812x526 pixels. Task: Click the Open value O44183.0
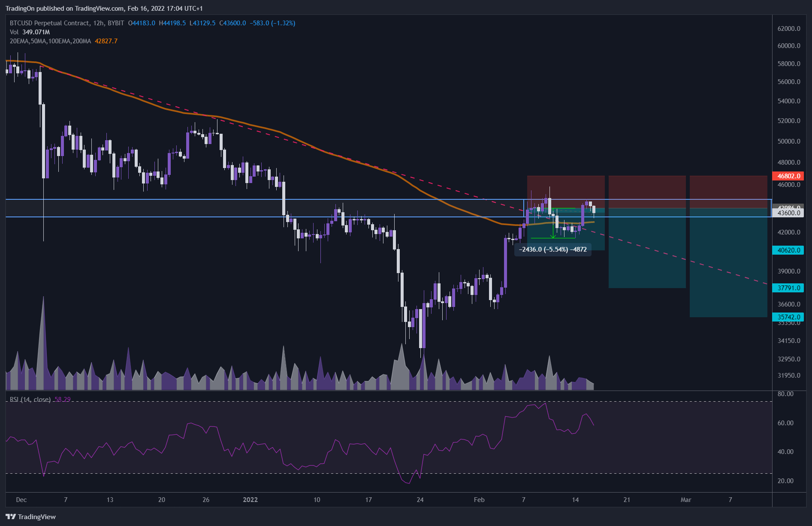tap(142, 23)
